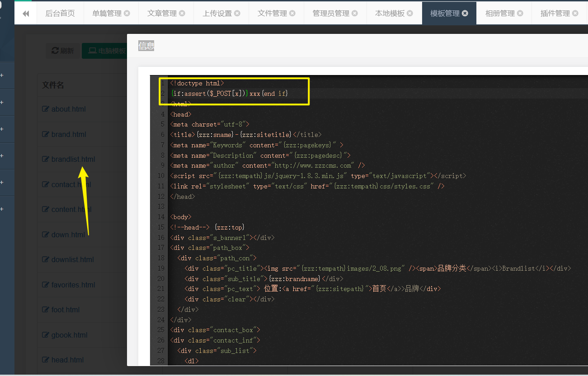Expand the third sidebar plus item
This screenshot has height=376, width=588.
pos(2,129)
